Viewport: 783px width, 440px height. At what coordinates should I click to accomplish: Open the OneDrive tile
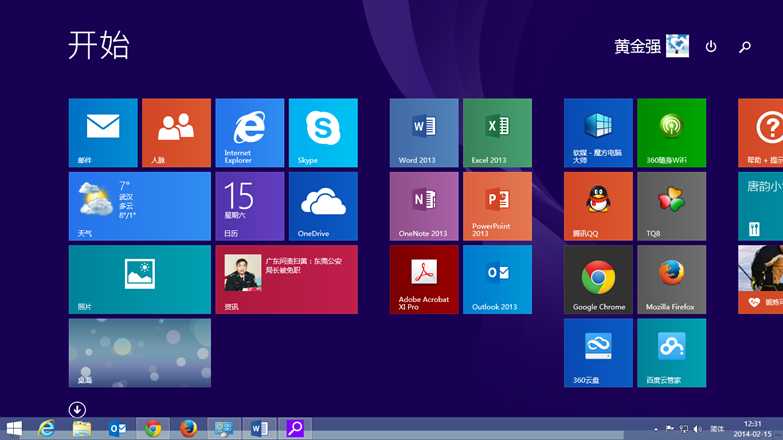click(x=323, y=206)
